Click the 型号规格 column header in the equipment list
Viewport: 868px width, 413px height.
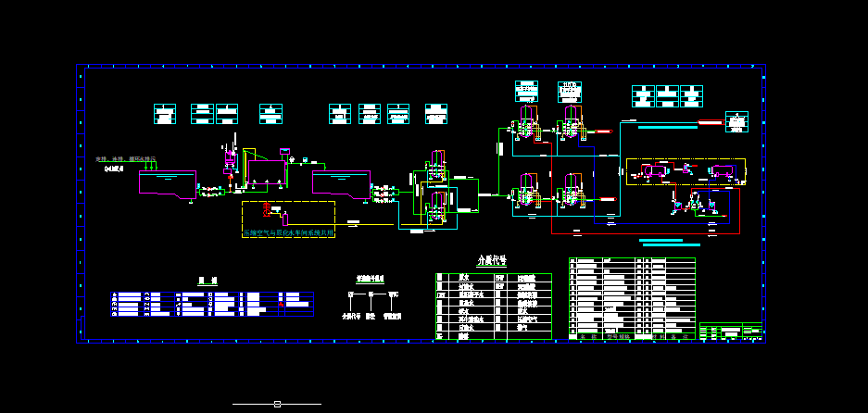point(619,336)
